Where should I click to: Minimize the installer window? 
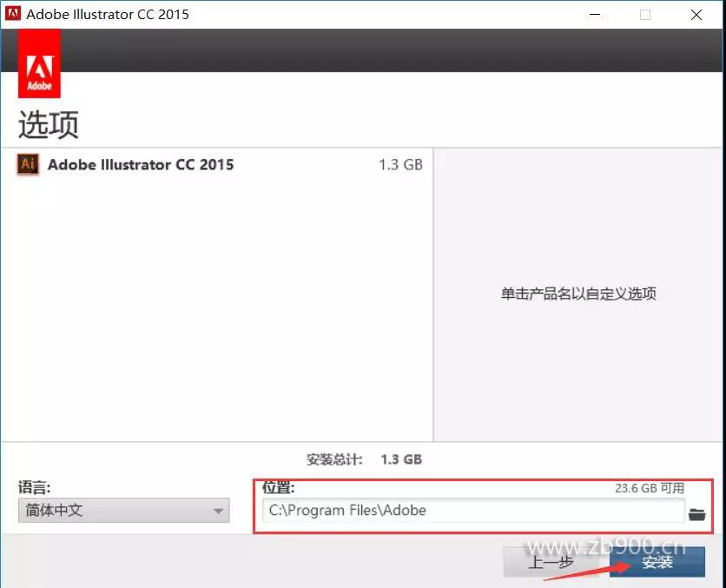point(595,15)
